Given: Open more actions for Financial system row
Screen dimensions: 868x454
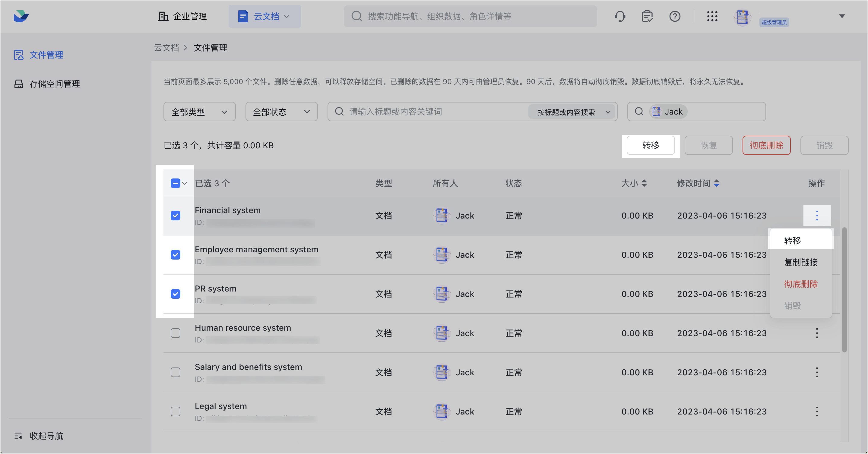Looking at the screenshot, I should (x=817, y=216).
